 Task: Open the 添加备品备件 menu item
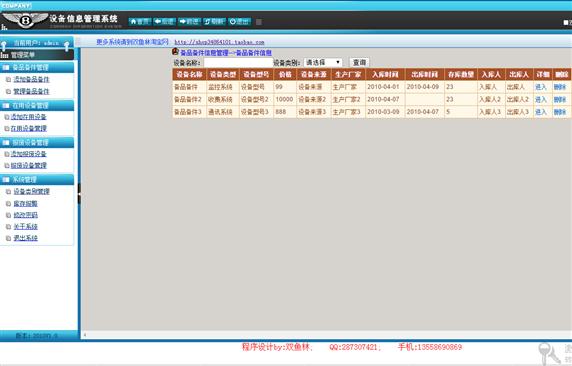point(31,79)
